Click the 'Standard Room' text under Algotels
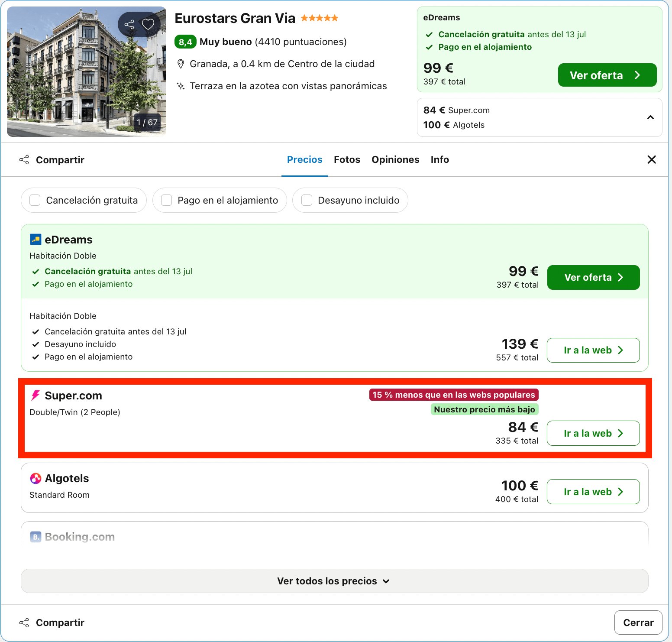The width and height of the screenshot is (672, 642). pos(59,495)
